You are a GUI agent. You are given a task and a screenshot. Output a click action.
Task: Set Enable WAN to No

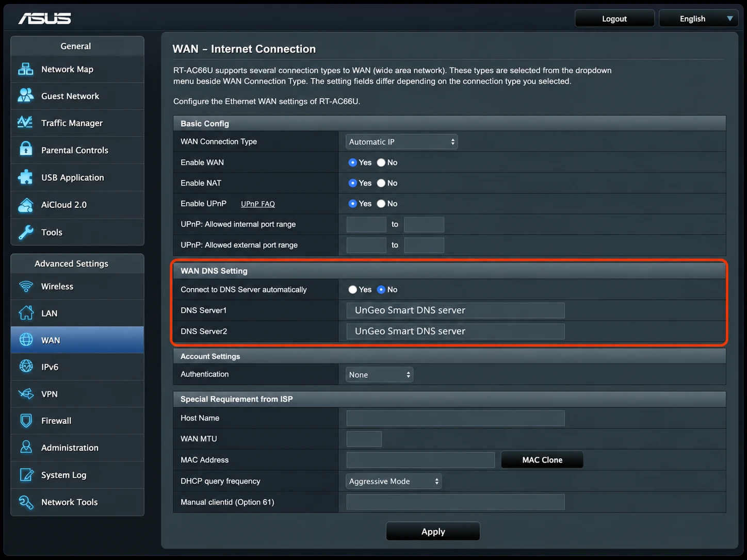pyautogui.click(x=381, y=162)
